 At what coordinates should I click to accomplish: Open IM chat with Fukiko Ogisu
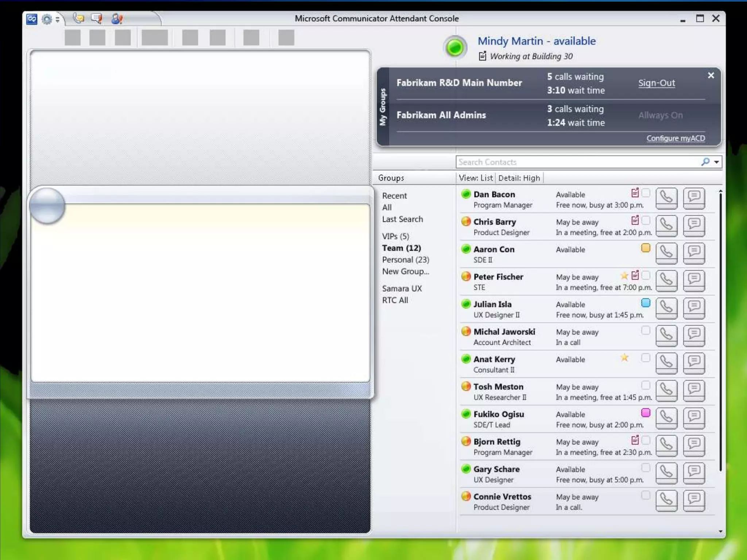693,418
